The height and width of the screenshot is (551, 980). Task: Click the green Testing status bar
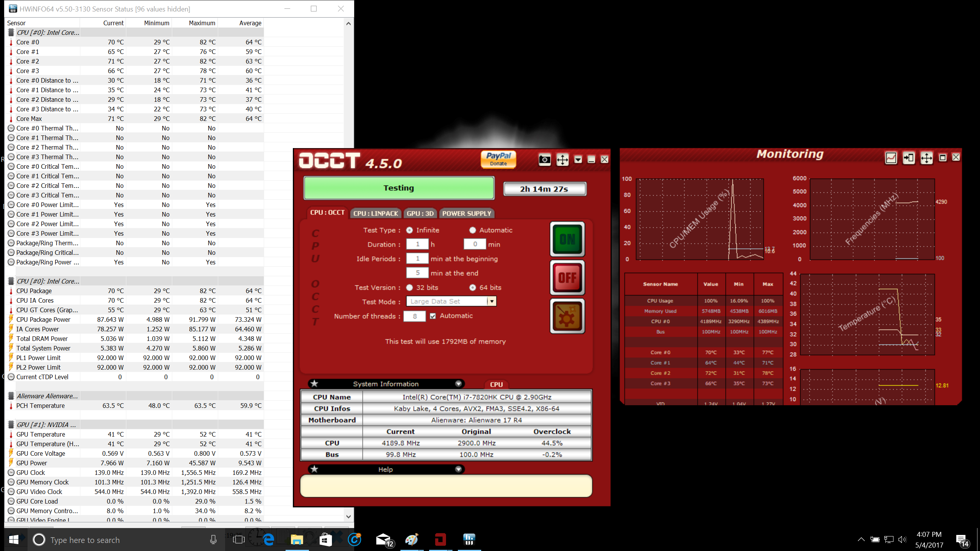399,188
